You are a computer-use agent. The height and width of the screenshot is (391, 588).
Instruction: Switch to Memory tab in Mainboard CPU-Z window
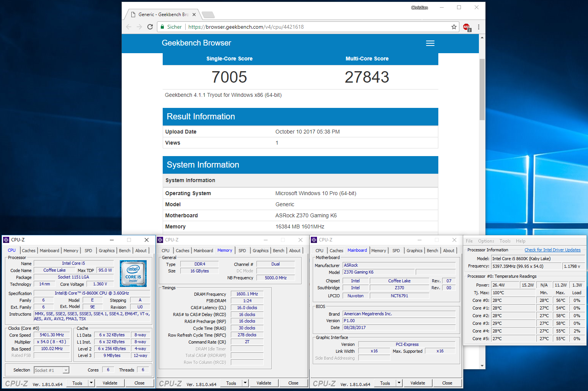click(379, 251)
